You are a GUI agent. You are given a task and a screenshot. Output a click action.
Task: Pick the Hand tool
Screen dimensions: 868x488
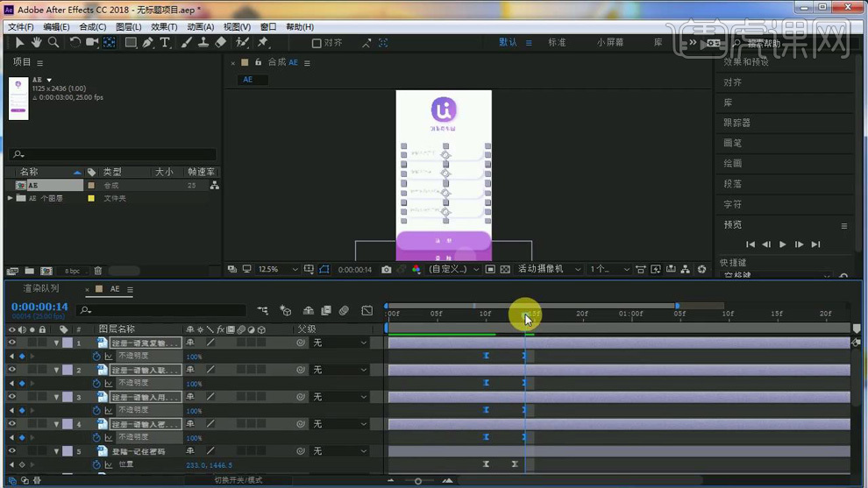pos(37,42)
